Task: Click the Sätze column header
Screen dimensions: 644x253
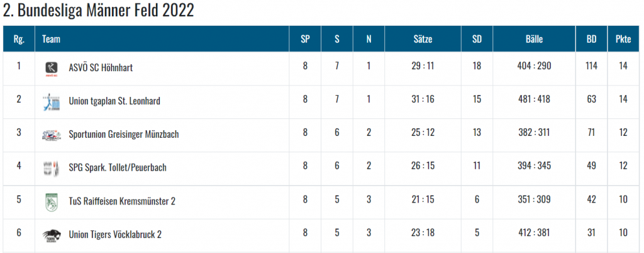Action: 423,39
